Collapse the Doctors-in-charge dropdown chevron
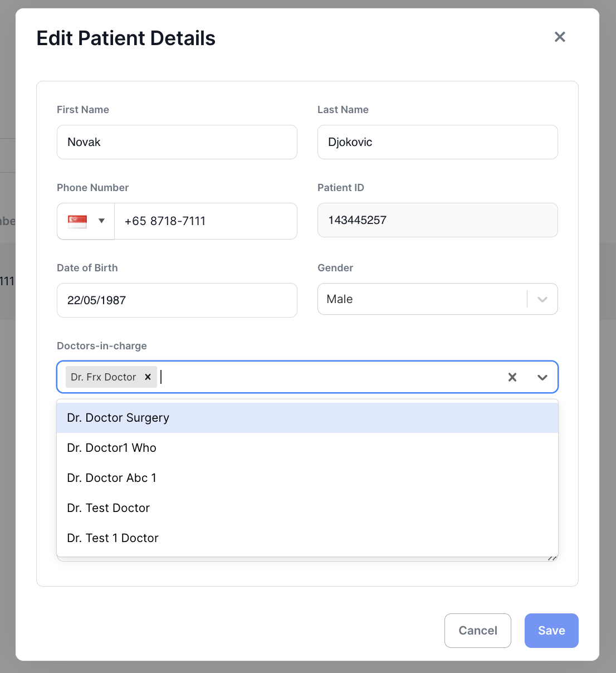This screenshot has width=616, height=673. (x=542, y=377)
